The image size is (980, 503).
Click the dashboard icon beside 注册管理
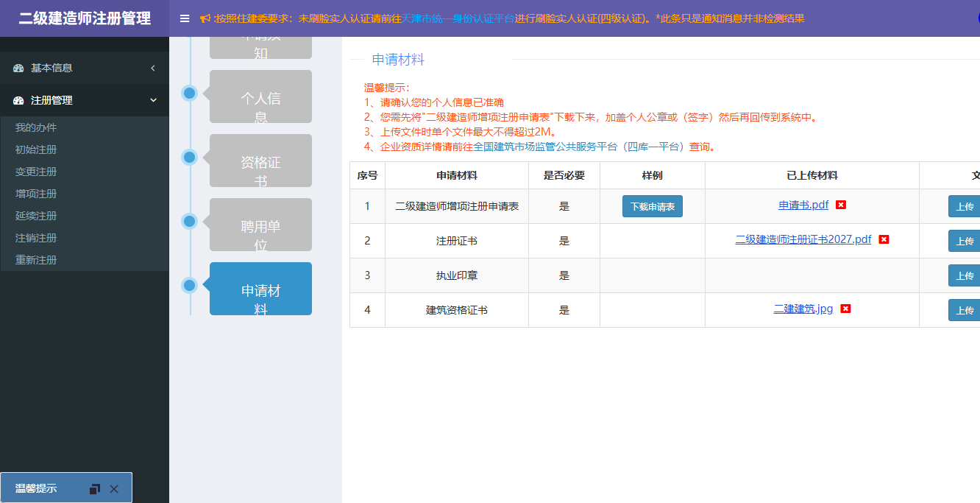click(18, 100)
